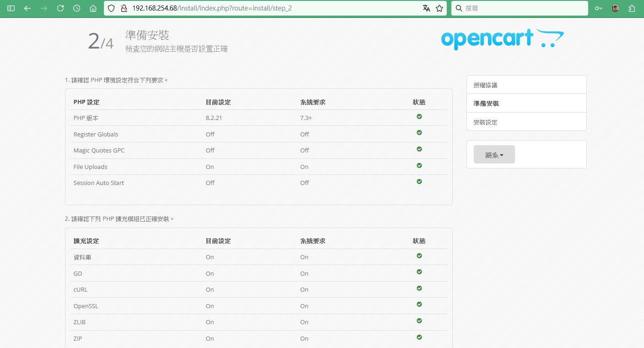Select 安裝設定 in the step list

pyautogui.click(x=485, y=122)
